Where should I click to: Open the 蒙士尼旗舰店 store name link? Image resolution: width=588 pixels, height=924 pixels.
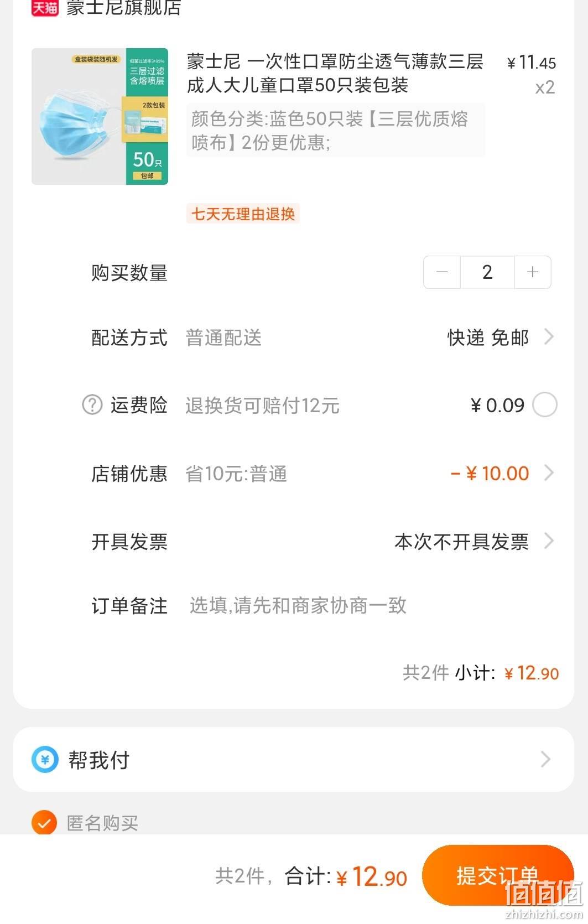coord(124,7)
